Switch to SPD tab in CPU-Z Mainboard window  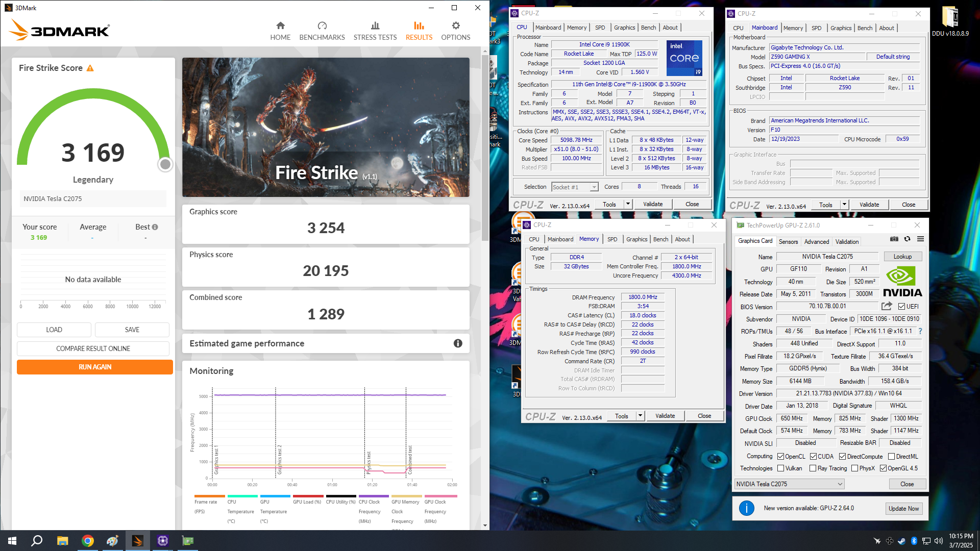click(x=817, y=28)
